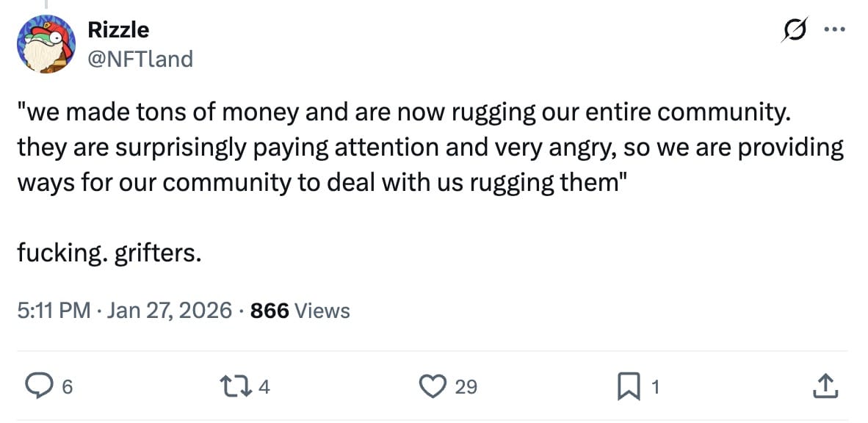Image resolution: width=868 pixels, height=423 pixels.
Task: Open the tweet options three-dot menu
Action: pos(834,29)
